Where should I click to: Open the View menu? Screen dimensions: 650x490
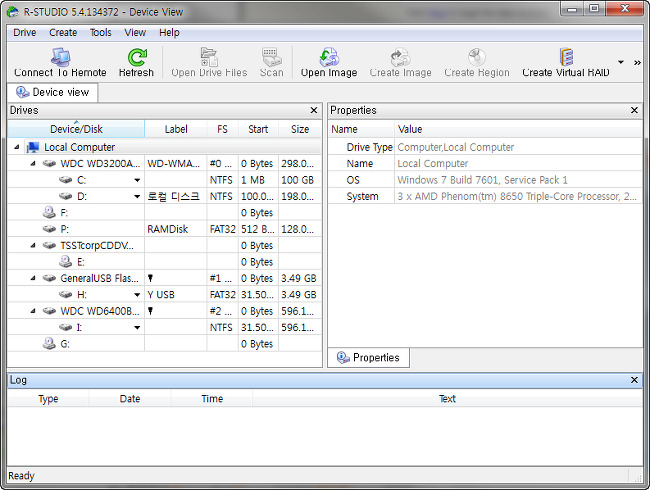tap(135, 32)
